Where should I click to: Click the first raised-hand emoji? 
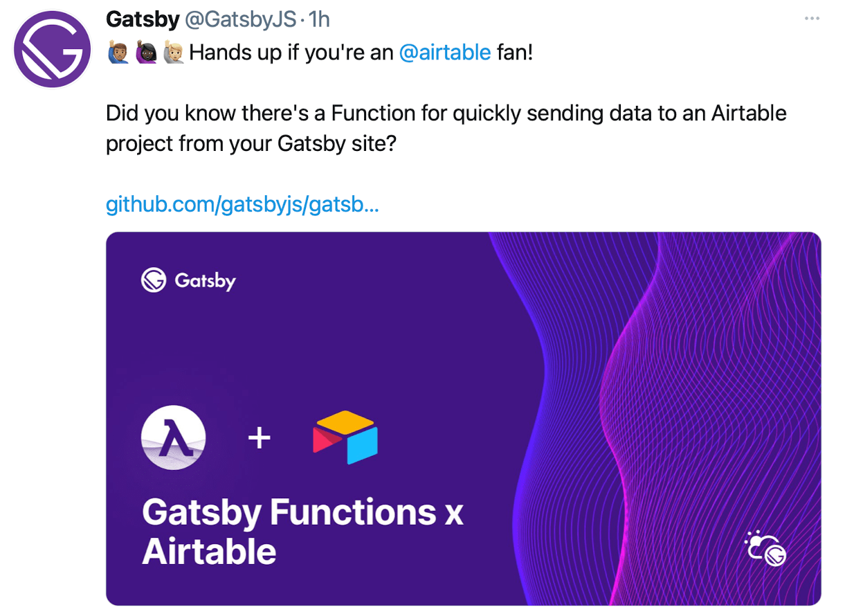pos(119,52)
